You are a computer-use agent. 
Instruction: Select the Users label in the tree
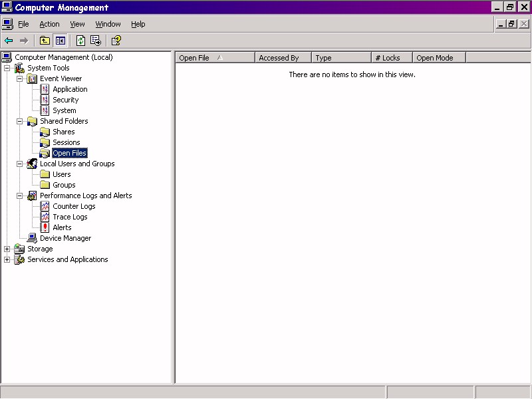point(62,174)
